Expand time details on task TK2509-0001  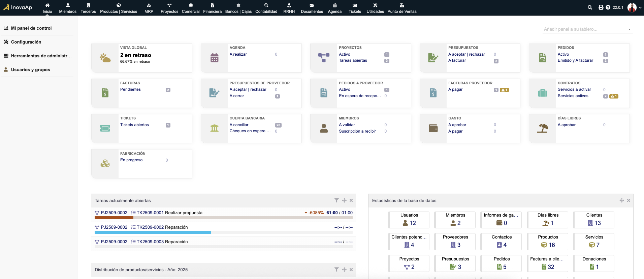306,213
